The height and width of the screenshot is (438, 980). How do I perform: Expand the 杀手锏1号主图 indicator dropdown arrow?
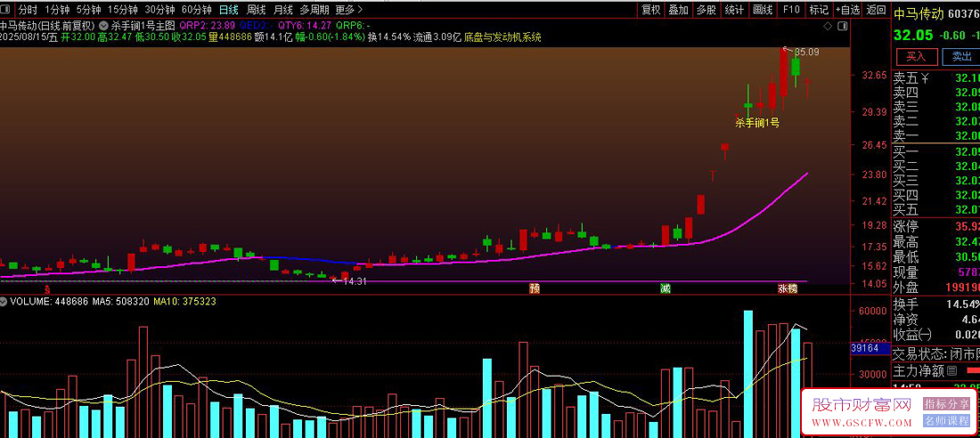click(103, 26)
